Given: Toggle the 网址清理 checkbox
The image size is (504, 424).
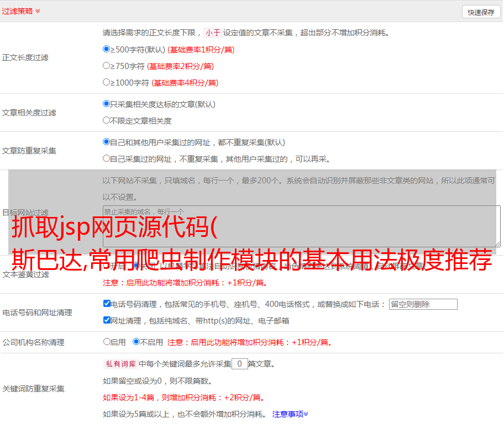Looking at the screenshot, I should click(107, 320).
